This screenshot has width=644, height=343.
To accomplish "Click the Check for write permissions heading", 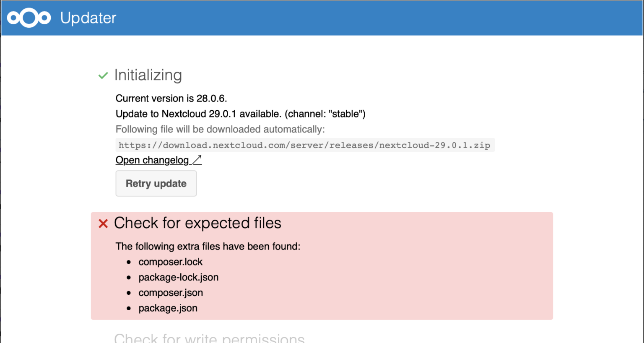I will point(209,338).
